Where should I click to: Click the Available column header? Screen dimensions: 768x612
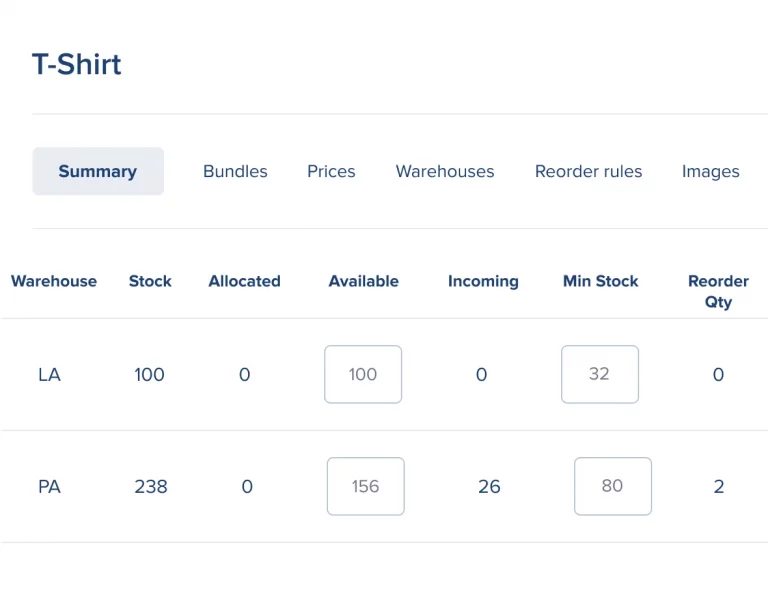click(363, 281)
